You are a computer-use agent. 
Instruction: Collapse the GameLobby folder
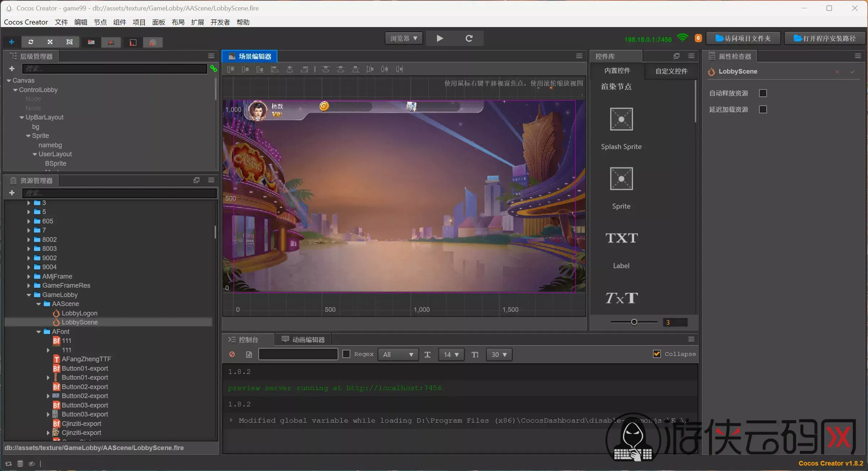click(x=29, y=295)
